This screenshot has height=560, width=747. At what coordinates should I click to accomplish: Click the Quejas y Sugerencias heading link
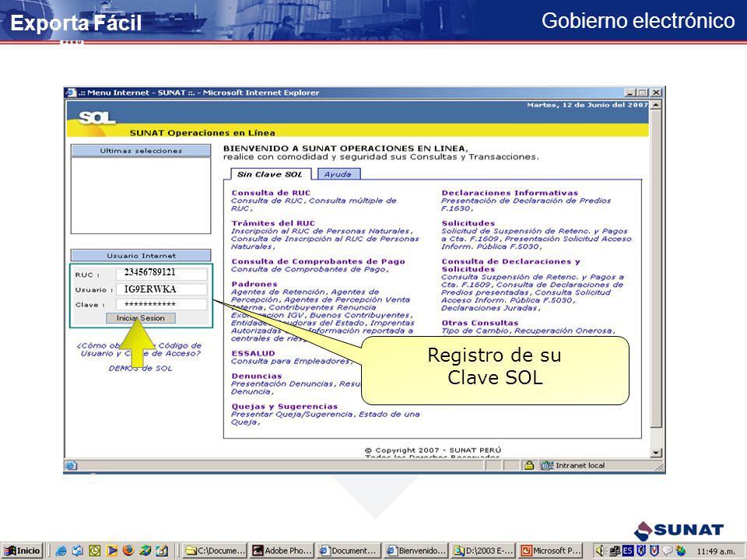pyautogui.click(x=285, y=407)
